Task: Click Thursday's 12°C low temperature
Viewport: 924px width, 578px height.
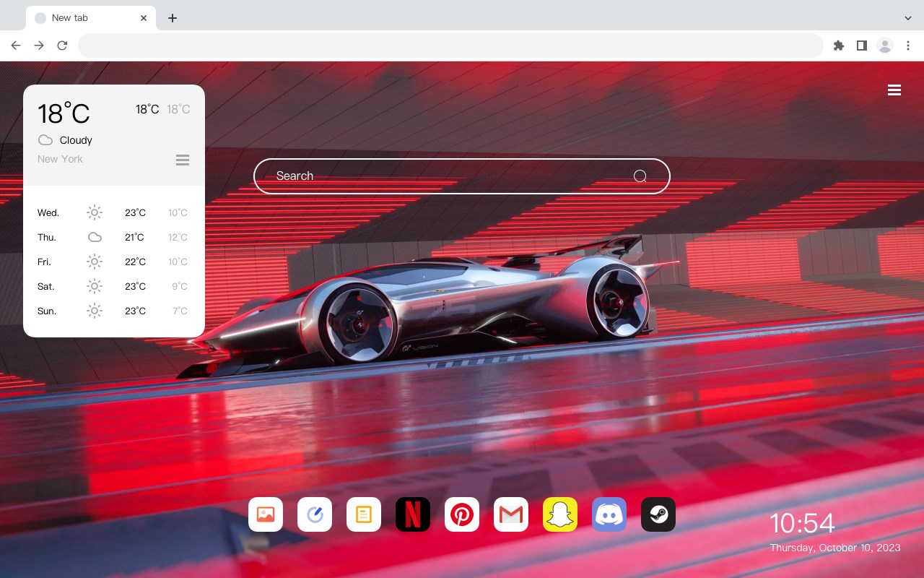Action: pos(178,237)
